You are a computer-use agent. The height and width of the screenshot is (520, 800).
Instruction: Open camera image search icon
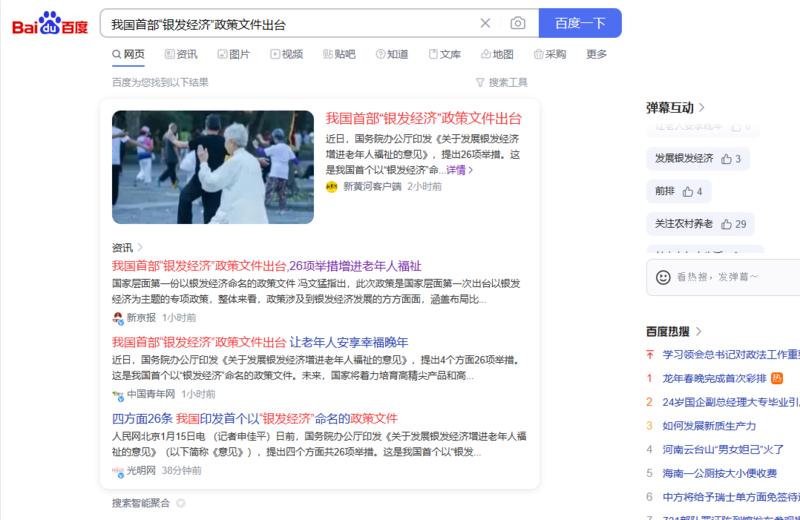517,23
